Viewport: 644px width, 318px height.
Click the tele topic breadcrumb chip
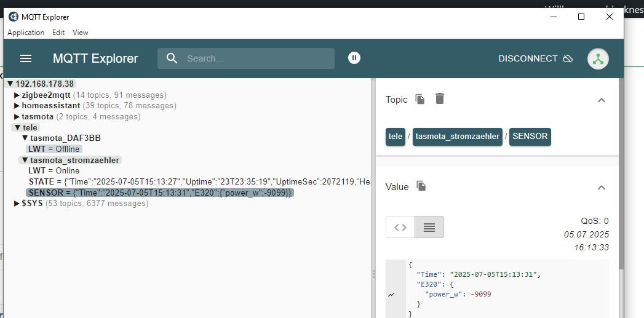coord(396,137)
